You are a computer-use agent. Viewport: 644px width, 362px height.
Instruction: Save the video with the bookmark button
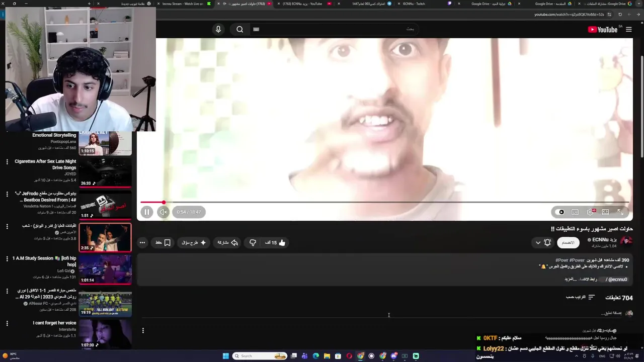pyautogui.click(x=163, y=242)
